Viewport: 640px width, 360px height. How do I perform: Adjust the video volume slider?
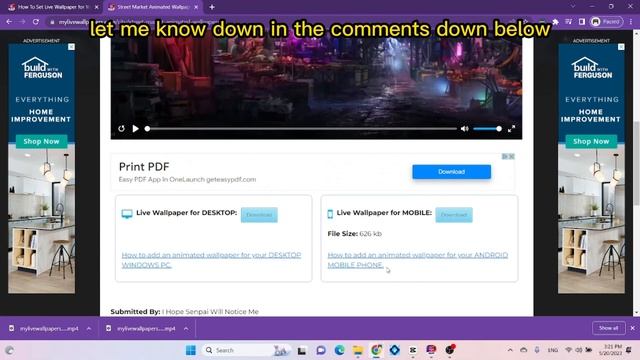(487, 129)
